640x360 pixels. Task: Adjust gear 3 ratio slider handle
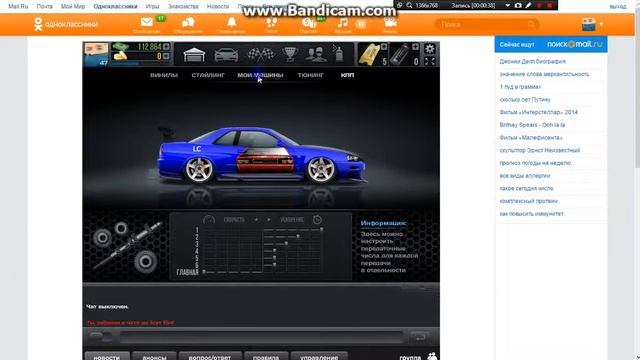point(286,244)
